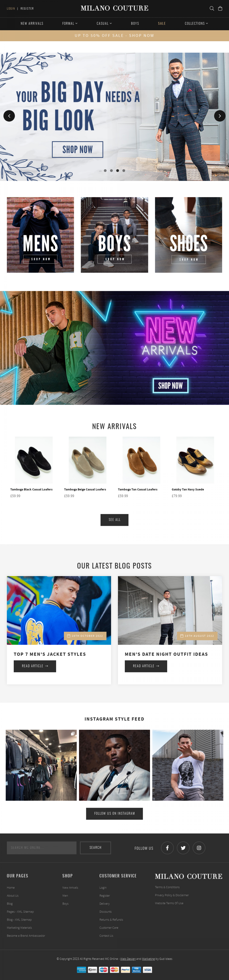This screenshot has height=980, width=229.
Task: Select the last carousel dot indicator
Action: (124, 170)
